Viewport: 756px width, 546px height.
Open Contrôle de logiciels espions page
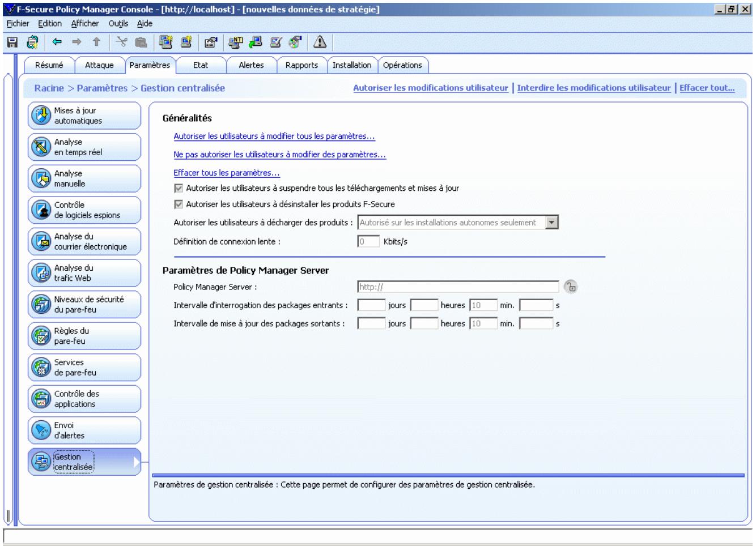tap(84, 210)
